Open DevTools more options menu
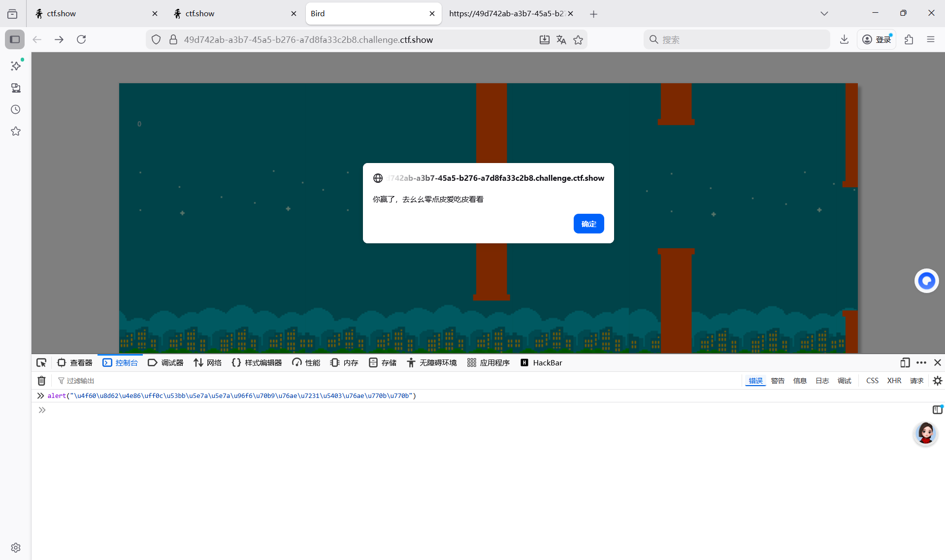The image size is (945, 560). [921, 363]
